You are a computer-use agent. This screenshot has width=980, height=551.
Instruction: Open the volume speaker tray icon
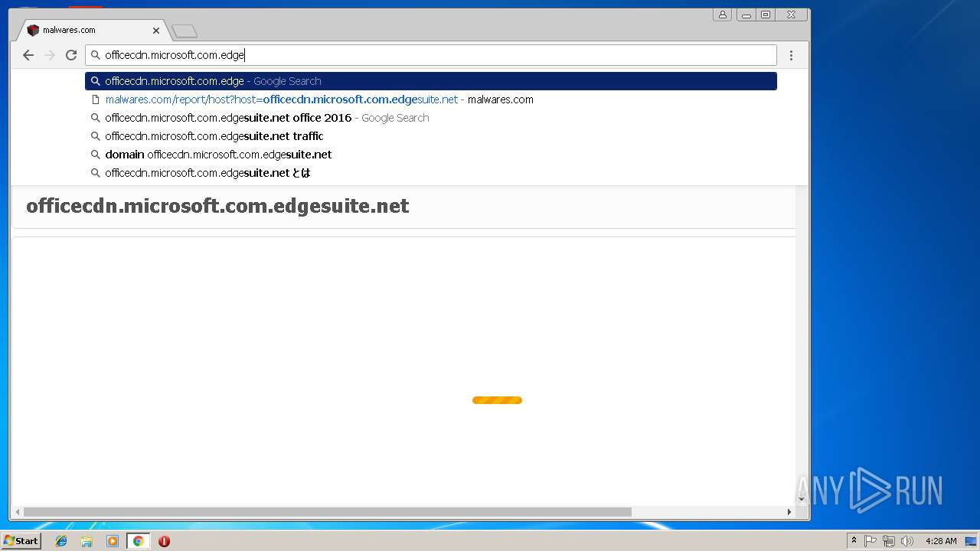(x=907, y=541)
